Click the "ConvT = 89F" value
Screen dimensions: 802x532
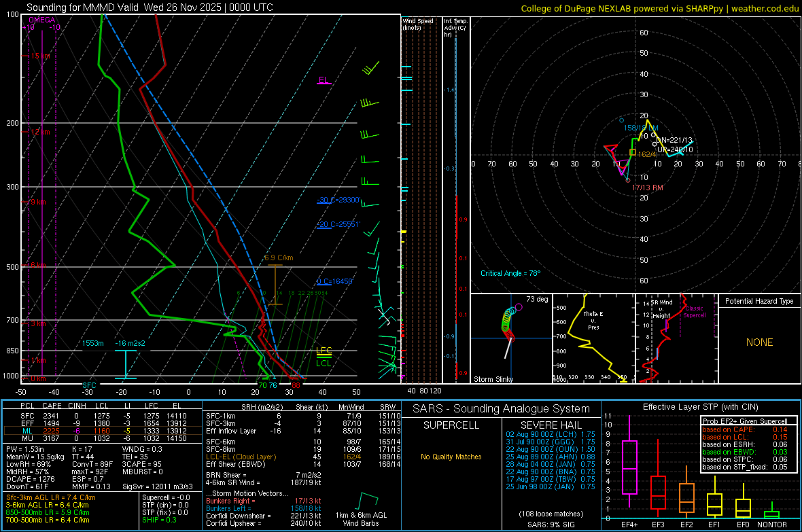pos(92,465)
